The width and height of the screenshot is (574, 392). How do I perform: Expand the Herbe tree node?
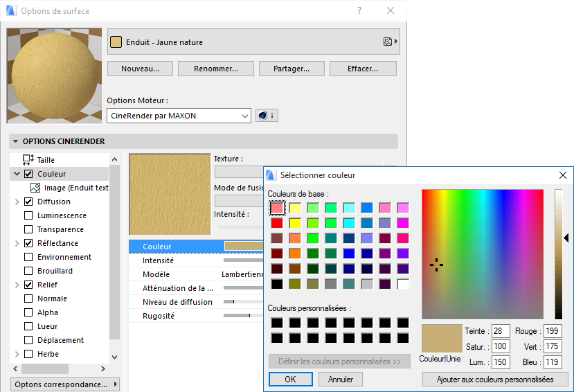[x=17, y=354]
